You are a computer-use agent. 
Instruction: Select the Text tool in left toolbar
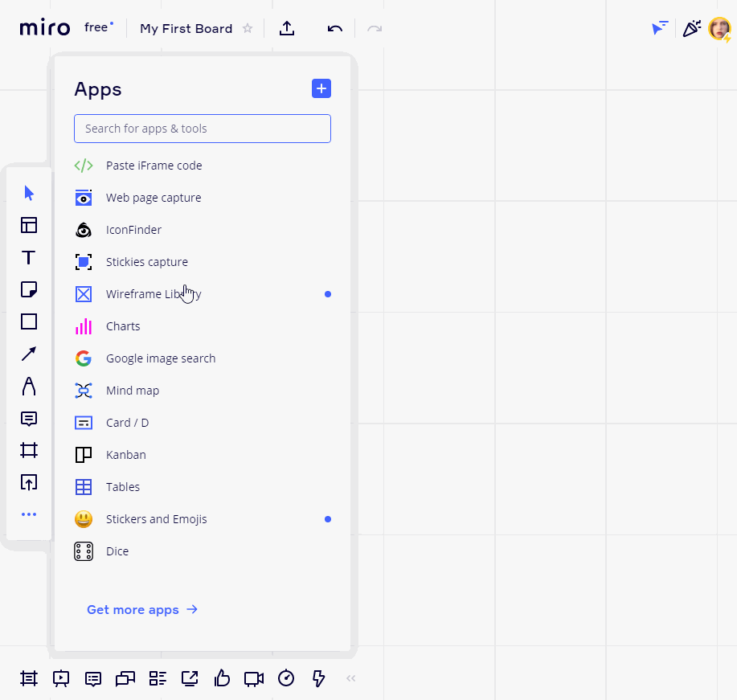[29, 257]
